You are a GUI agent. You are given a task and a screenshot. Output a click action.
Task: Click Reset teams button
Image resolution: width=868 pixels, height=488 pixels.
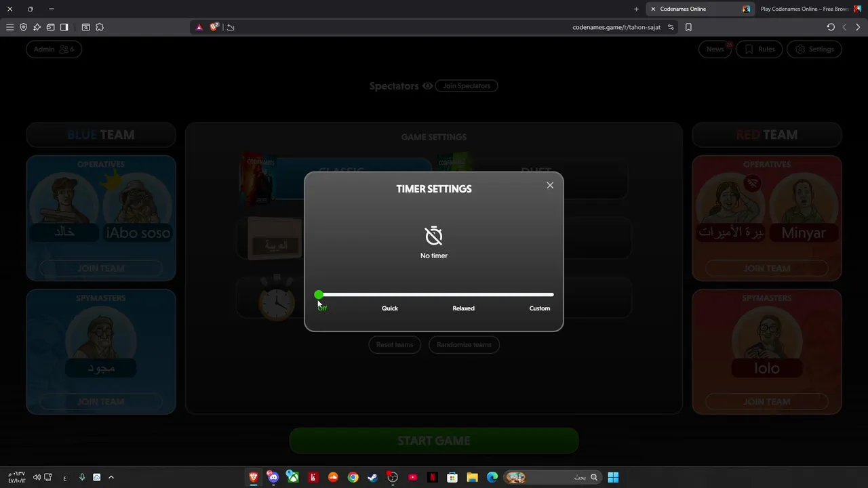click(x=395, y=344)
